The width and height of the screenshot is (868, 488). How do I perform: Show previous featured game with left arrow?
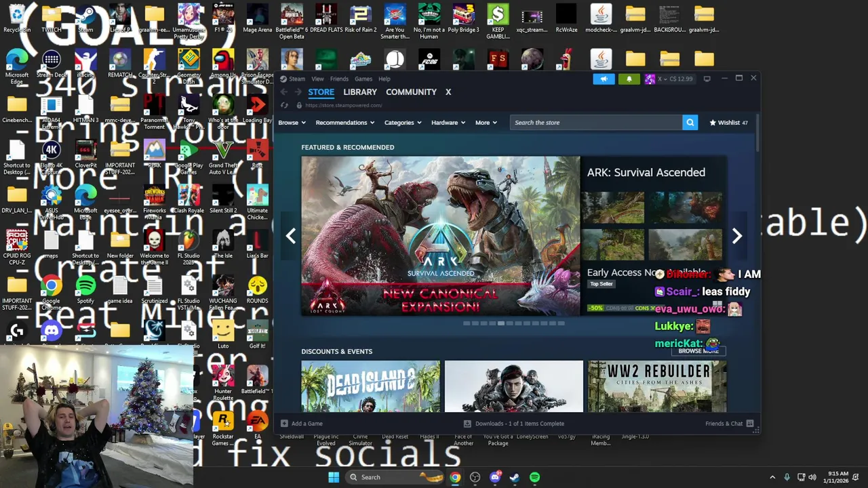(290, 235)
